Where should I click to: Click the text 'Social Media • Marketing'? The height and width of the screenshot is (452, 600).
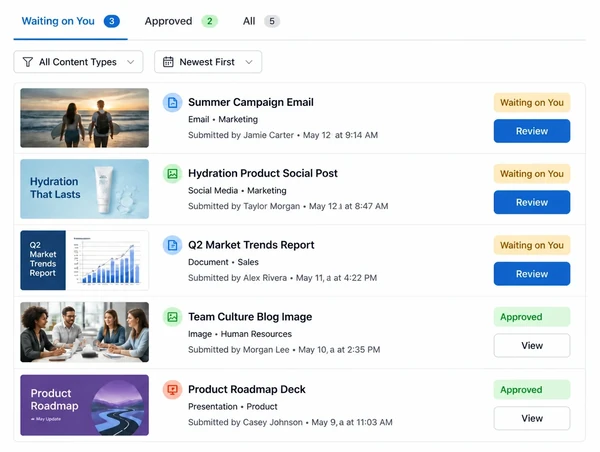pos(237,191)
